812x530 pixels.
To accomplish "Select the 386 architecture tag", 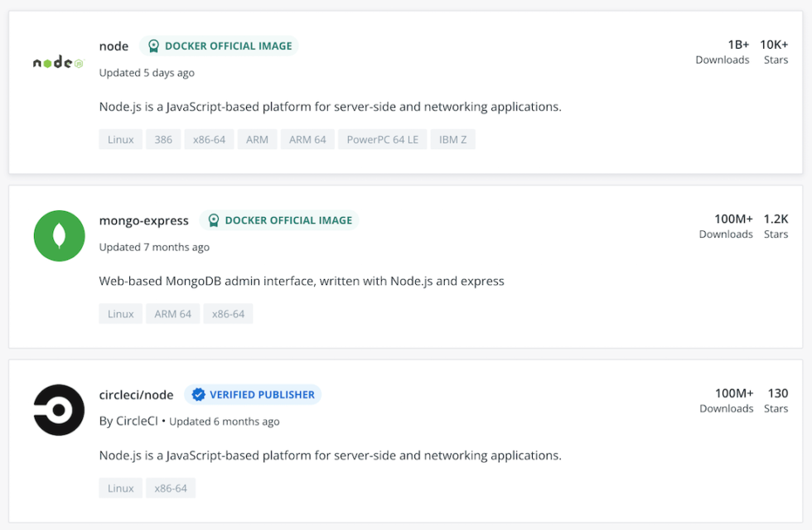I will pyautogui.click(x=163, y=139).
